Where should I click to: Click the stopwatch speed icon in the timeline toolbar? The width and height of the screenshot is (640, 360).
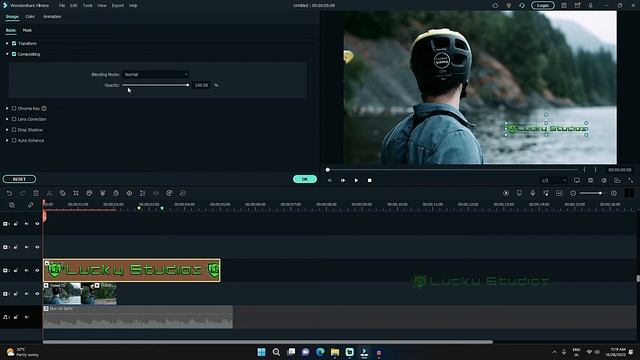[116, 193]
